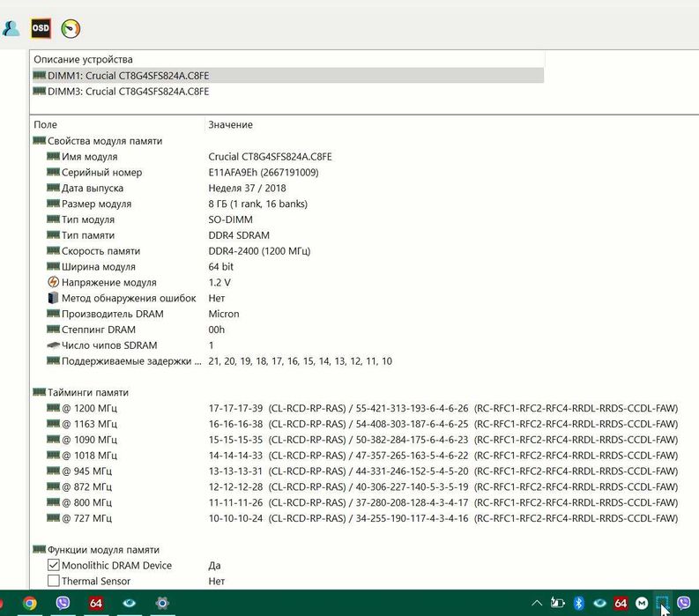Select the @ 727 МГц timing row
This screenshot has width=699, height=616.
pyautogui.click(x=362, y=518)
